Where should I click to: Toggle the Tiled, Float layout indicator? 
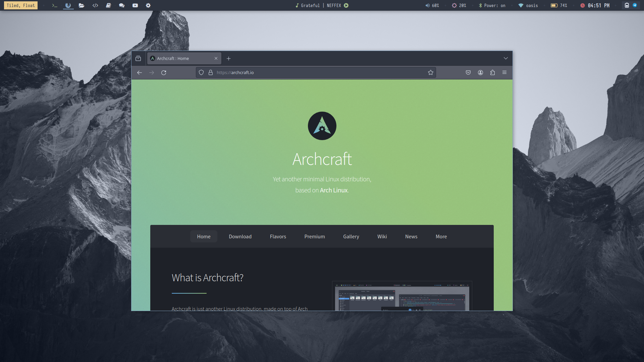pos(21,5)
